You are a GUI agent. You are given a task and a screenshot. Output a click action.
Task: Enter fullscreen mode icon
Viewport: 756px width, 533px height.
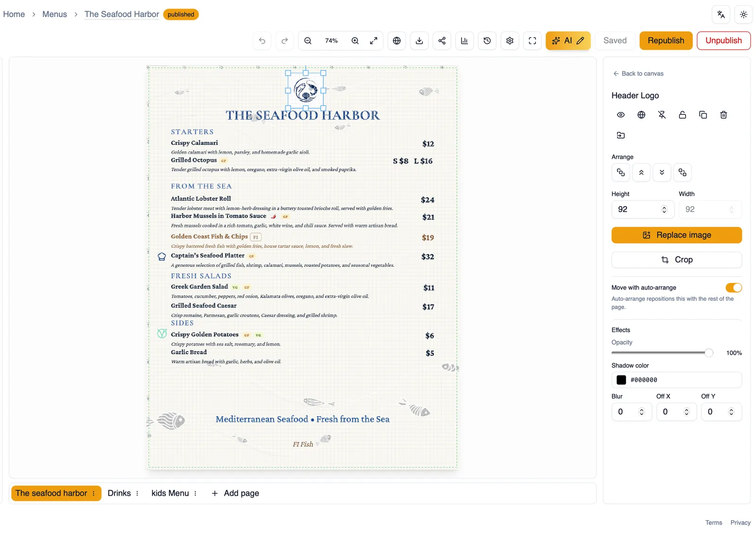pos(533,41)
